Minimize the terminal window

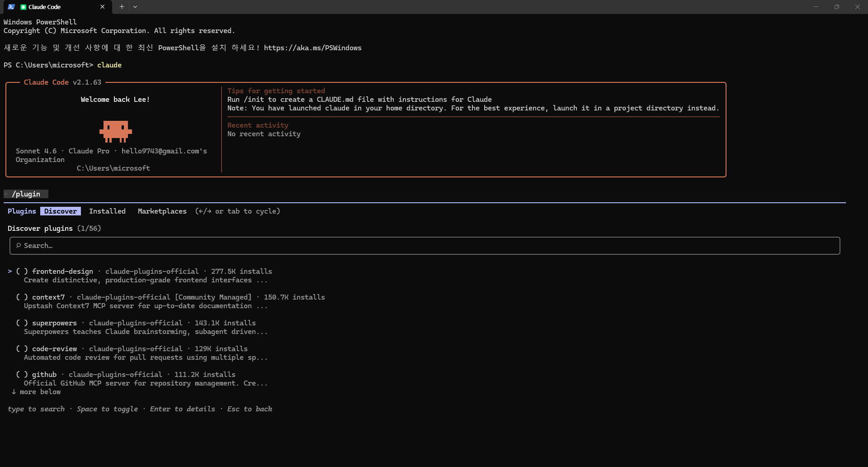[816, 7]
